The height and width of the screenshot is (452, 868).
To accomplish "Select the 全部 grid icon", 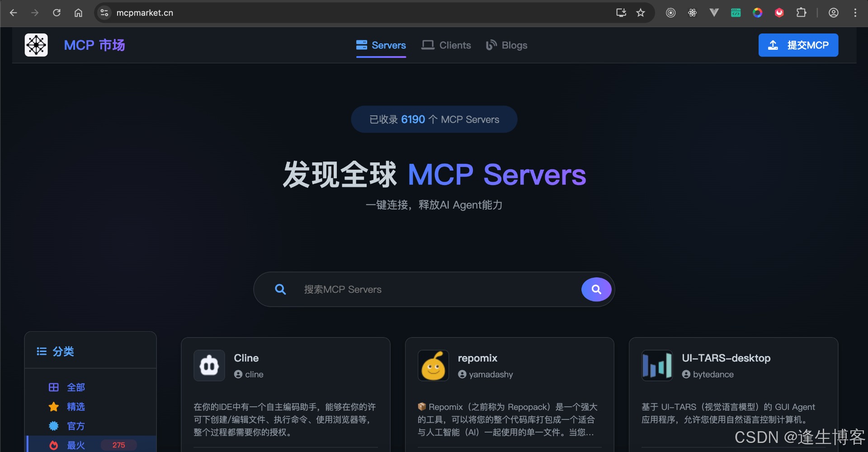I will (53, 387).
